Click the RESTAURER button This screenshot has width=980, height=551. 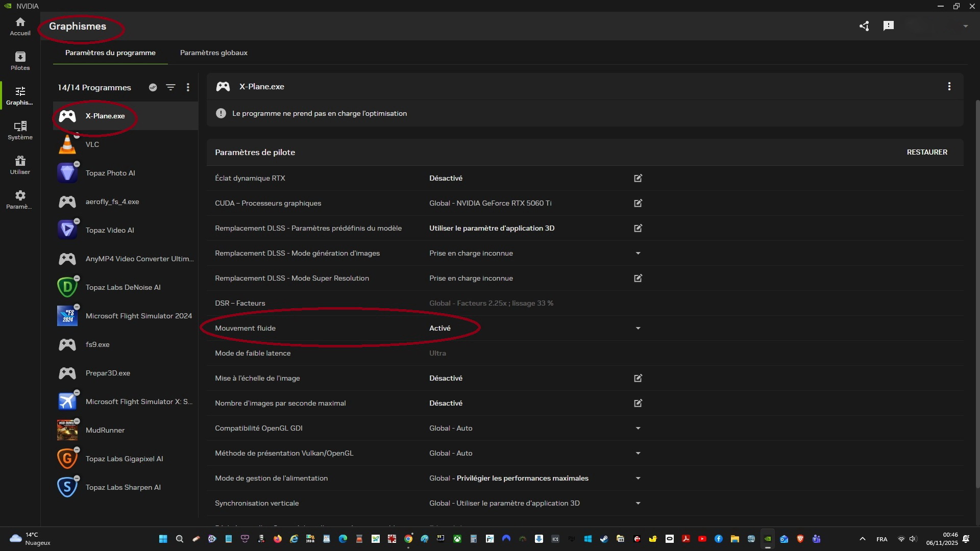pos(926,152)
